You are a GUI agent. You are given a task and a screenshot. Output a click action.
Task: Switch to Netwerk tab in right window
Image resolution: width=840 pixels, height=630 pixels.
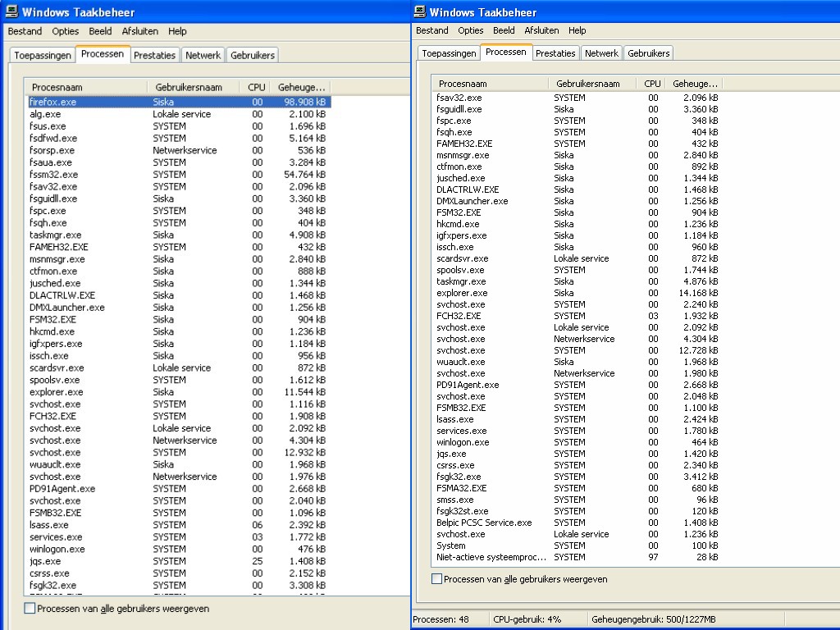click(601, 53)
